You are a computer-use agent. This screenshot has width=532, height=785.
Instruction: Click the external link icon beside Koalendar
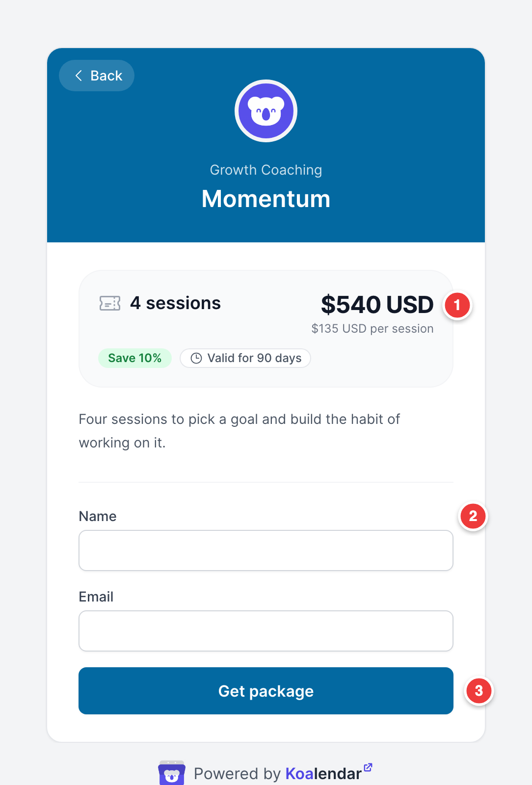[x=368, y=767]
